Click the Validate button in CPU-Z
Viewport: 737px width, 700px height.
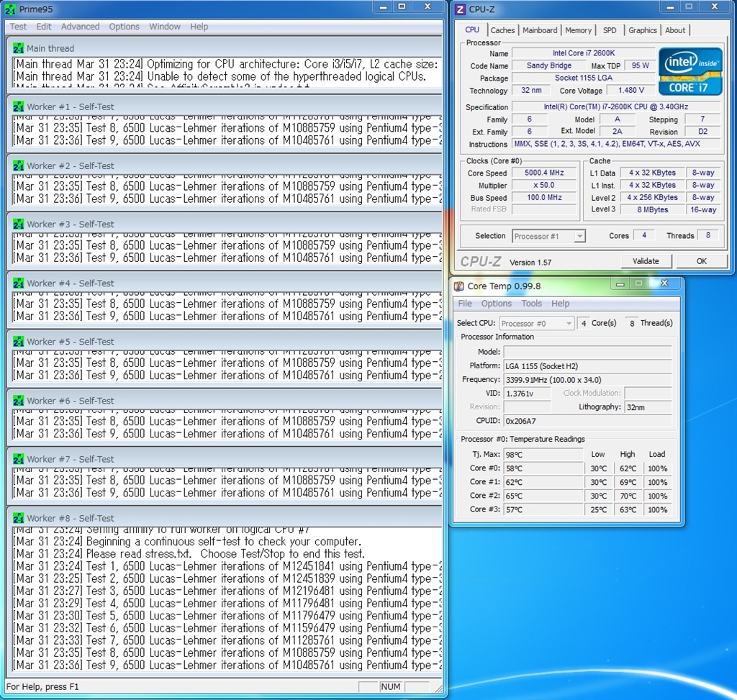click(646, 261)
